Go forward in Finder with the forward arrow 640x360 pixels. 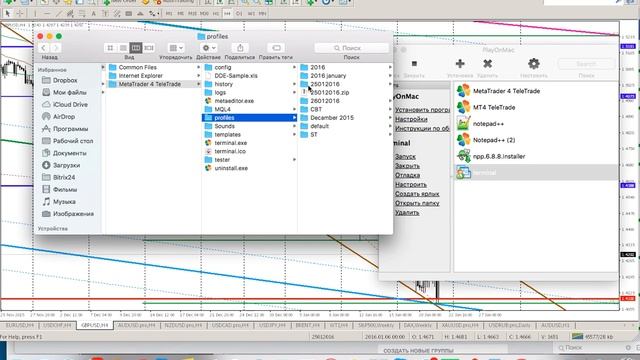[x=56, y=48]
